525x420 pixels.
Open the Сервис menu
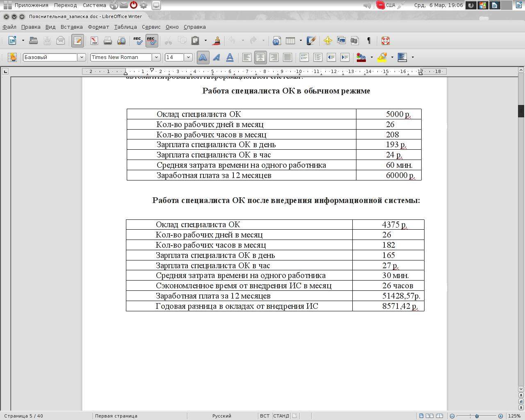click(x=151, y=27)
